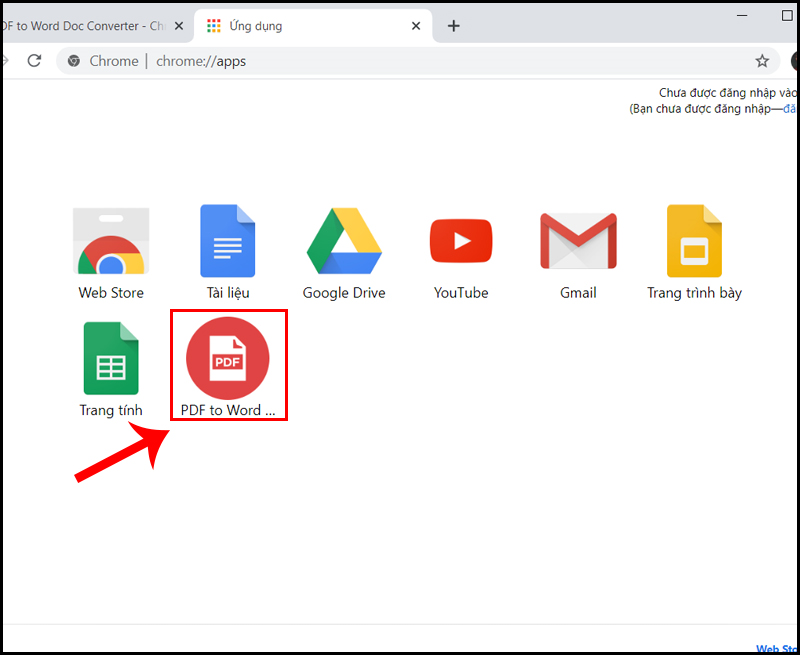This screenshot has height=655, width=800.
Task: Click the chrome://apps address bar
Action: (x=400, y=61)
